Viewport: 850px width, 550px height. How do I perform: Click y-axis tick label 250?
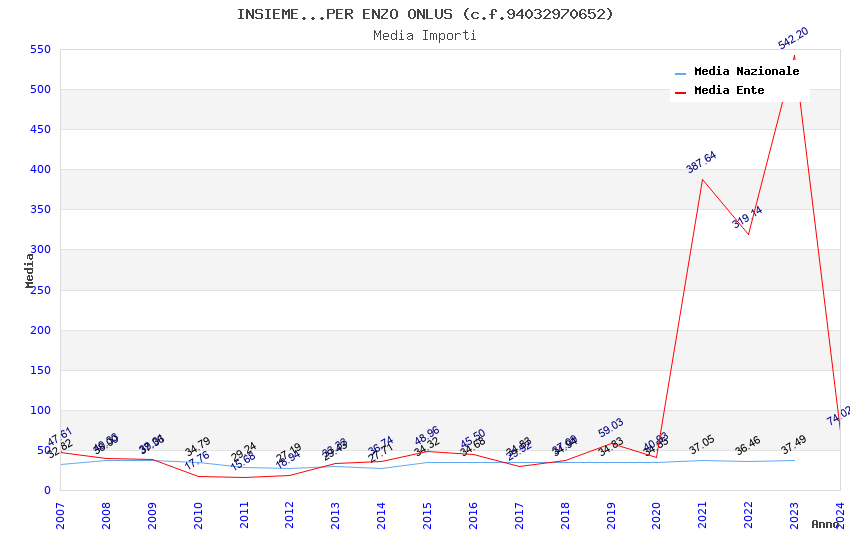pyautogui.click(x=40, y=290)
